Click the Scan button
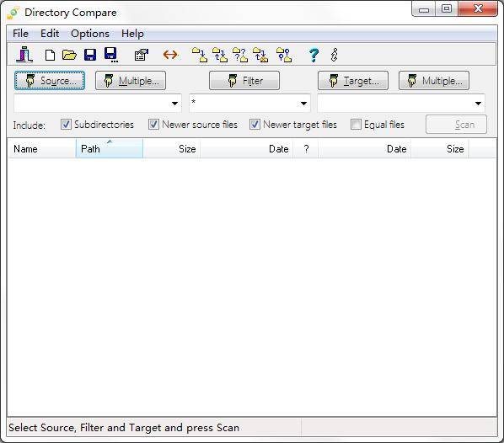The width and height of the screenshot is (504, 443). [x=457, y=125]
